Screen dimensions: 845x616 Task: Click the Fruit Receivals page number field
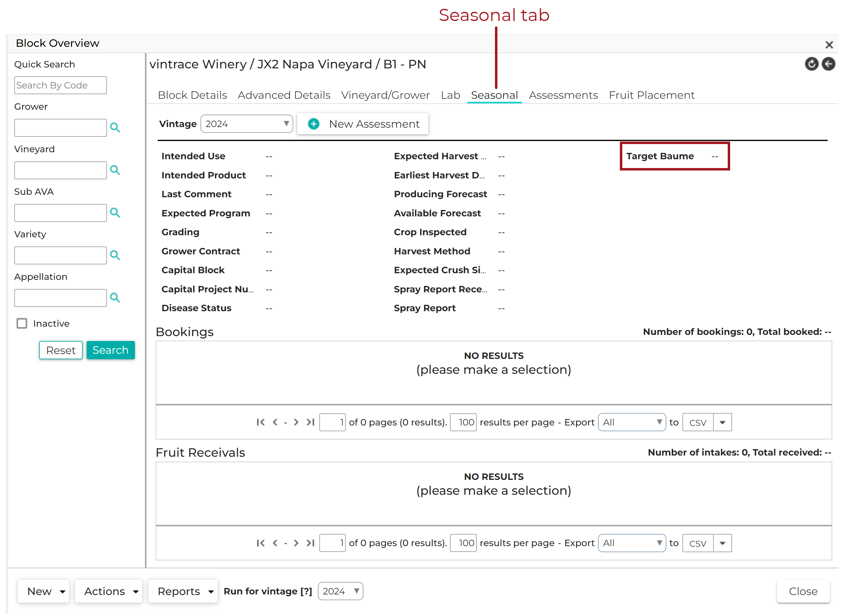(333, 543)
